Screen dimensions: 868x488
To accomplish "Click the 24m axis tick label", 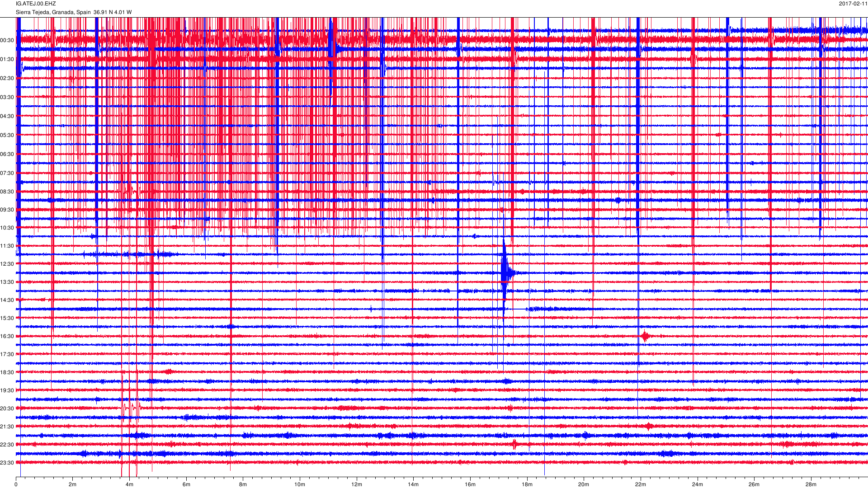I will [x=697, y=484].
